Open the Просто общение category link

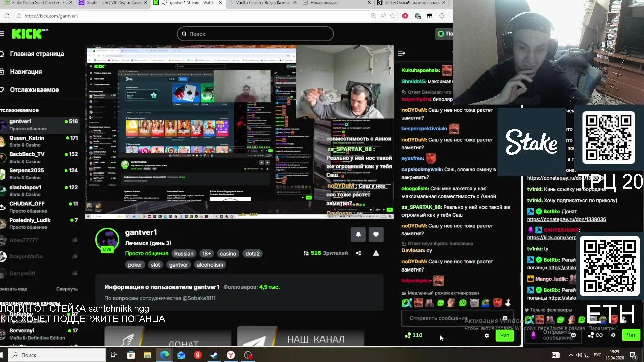click(x=146, y=254)
